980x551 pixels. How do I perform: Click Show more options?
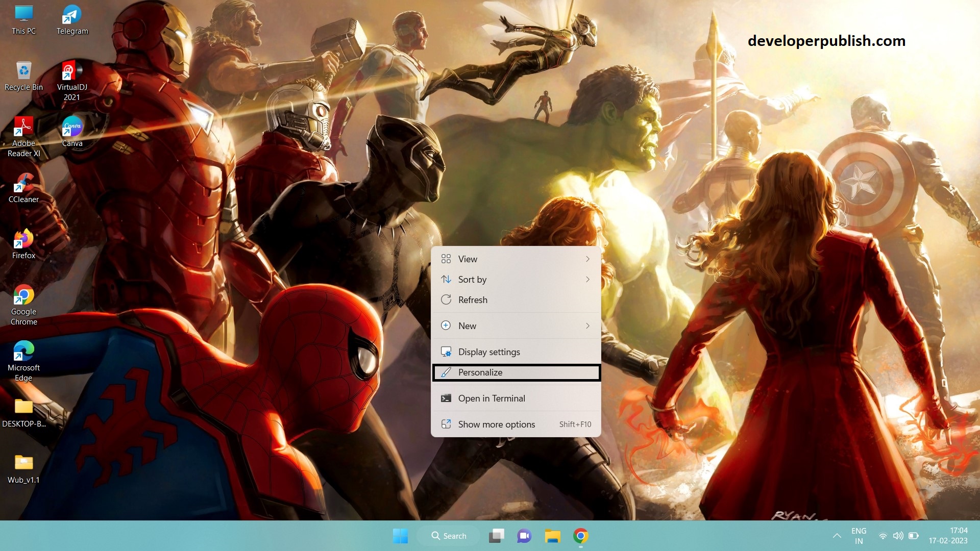(497, 424)
